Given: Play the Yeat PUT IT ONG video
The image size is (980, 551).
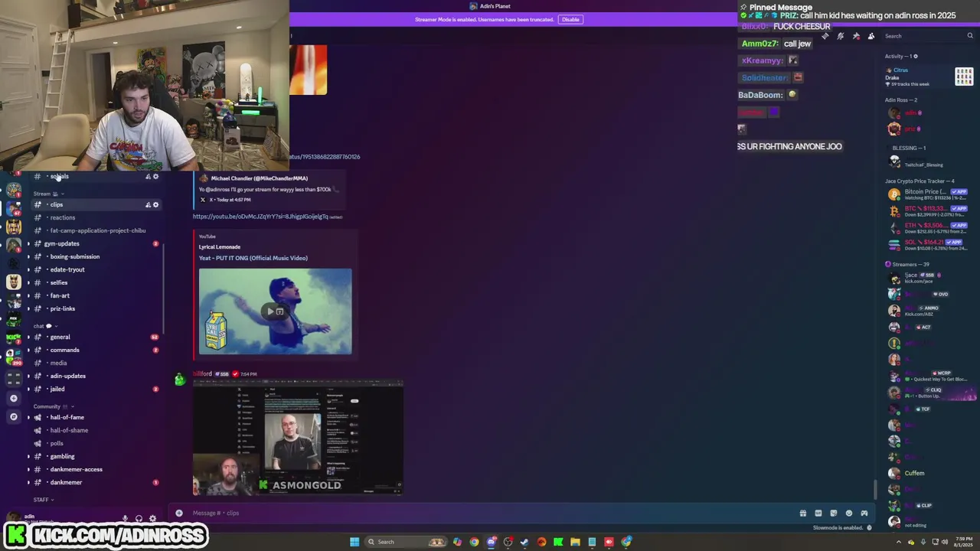Looking at the screenshot, I should click(x=270, y=311).
